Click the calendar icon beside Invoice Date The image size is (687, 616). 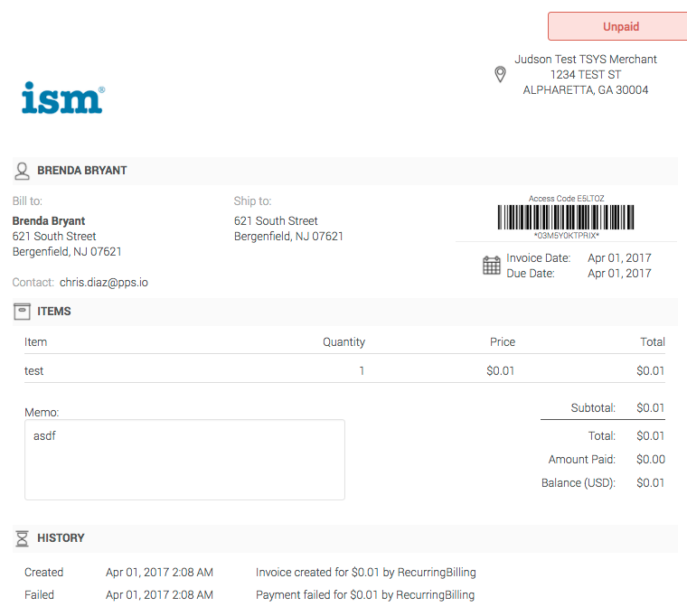(492, 266)
